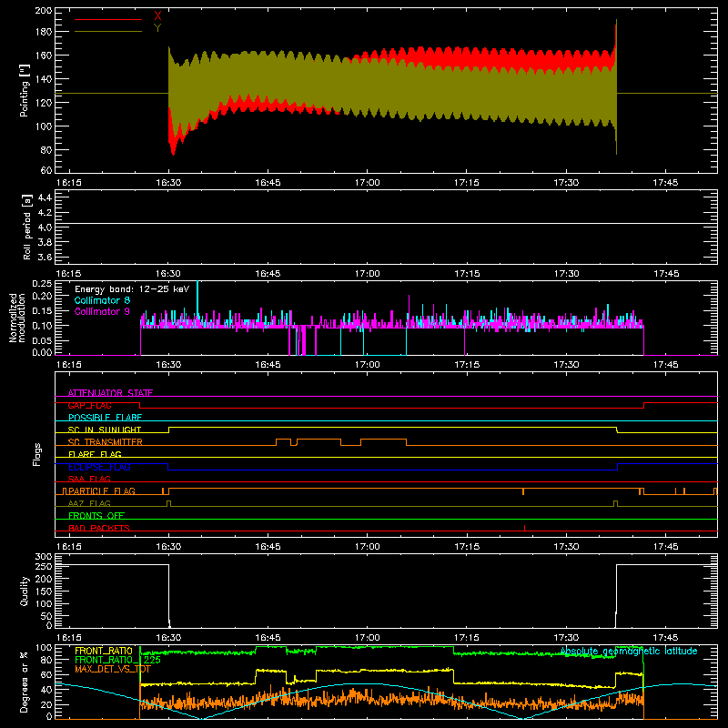Click the olive Y legend line

pyautogui.click(x=108, y=31)
